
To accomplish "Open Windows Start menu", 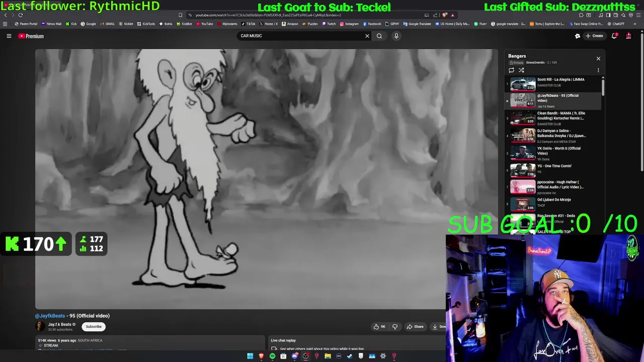I will click(x=250, y=356).
